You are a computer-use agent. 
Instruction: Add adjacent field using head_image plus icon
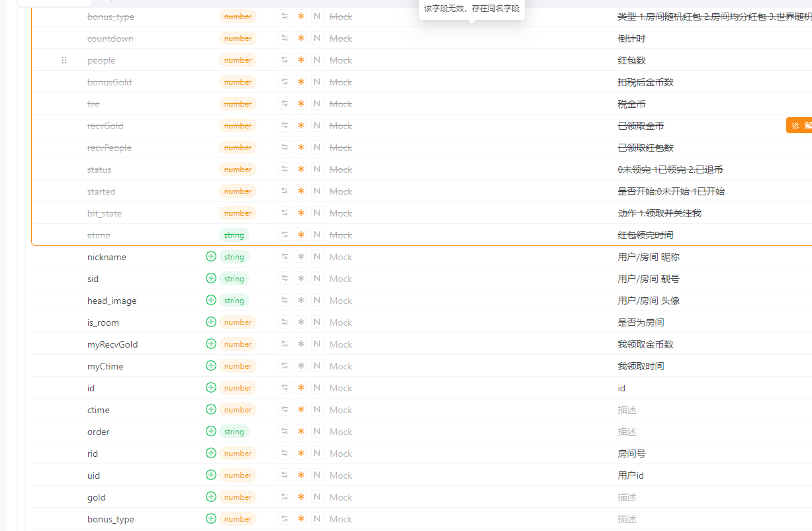(211, 300)
